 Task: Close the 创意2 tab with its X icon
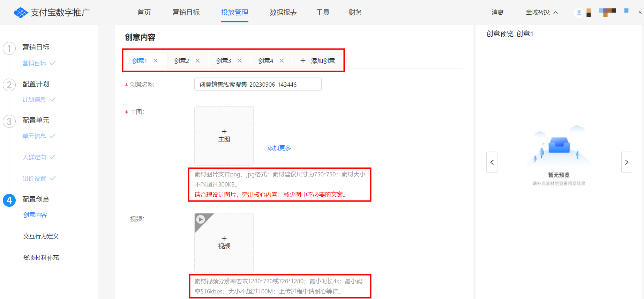(x=197, y=61)
